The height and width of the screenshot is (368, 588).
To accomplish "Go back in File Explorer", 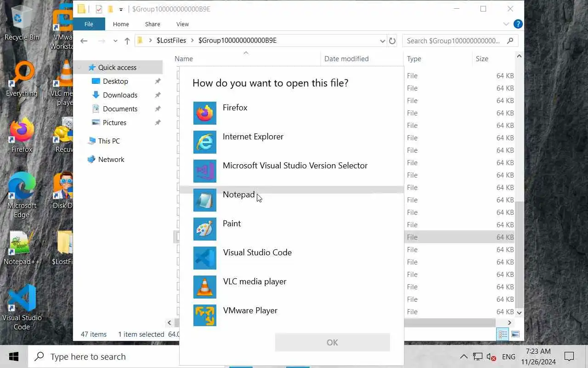I will 84,40.
